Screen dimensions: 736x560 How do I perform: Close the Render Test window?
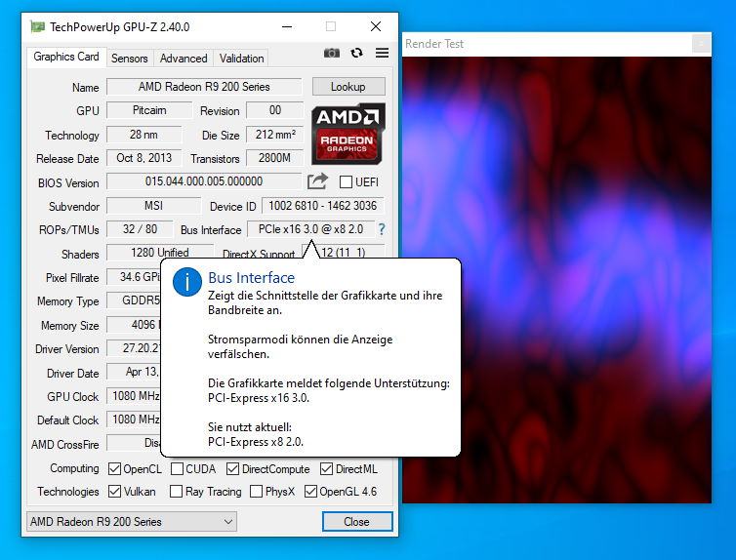pos(701,44)
